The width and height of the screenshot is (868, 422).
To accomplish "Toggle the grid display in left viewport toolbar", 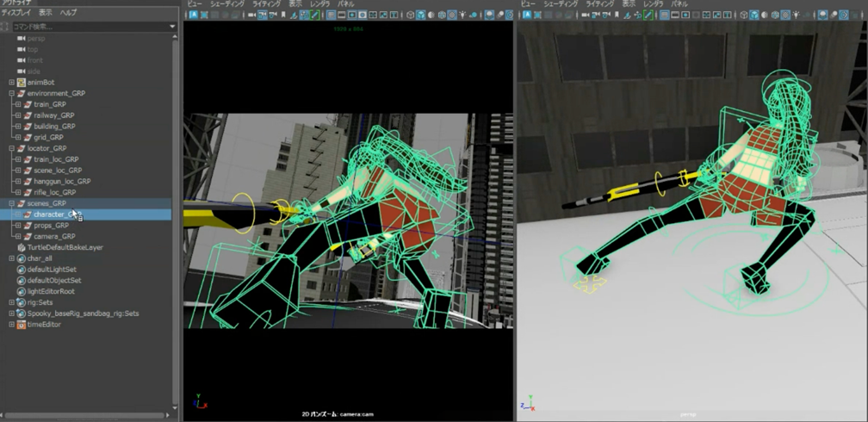I will 331,15.
